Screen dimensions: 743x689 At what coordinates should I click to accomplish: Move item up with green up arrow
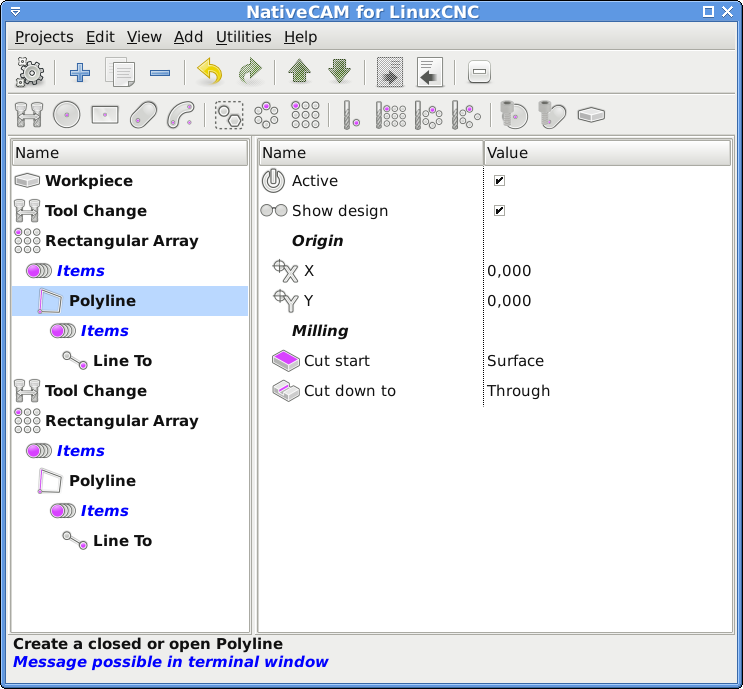[x=299, y=72]
